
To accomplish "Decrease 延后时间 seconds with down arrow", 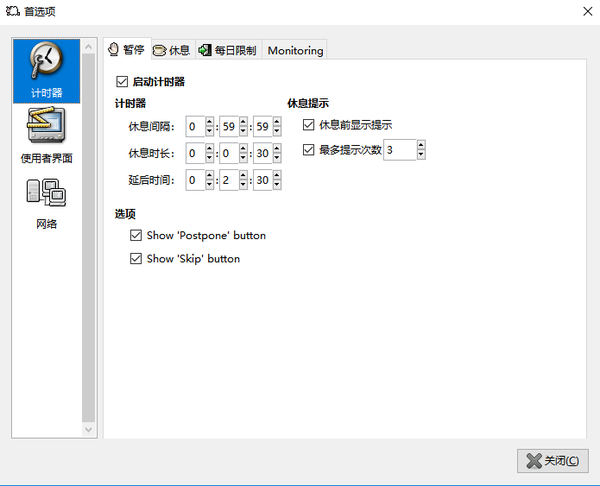I will click(x=277, y=185).
